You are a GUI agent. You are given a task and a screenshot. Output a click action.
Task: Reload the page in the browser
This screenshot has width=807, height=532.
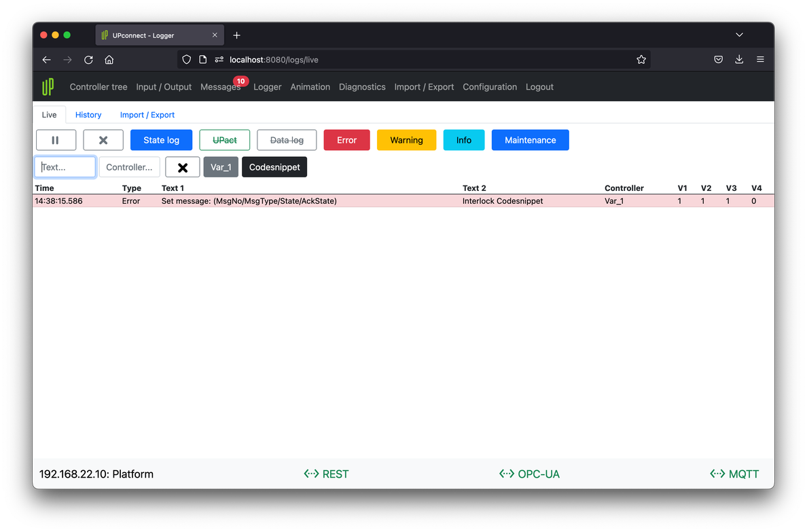[x=88, y=60]
